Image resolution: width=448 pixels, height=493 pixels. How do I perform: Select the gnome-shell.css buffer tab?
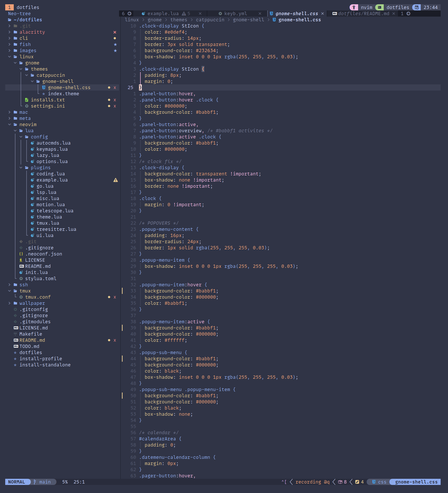297,14
